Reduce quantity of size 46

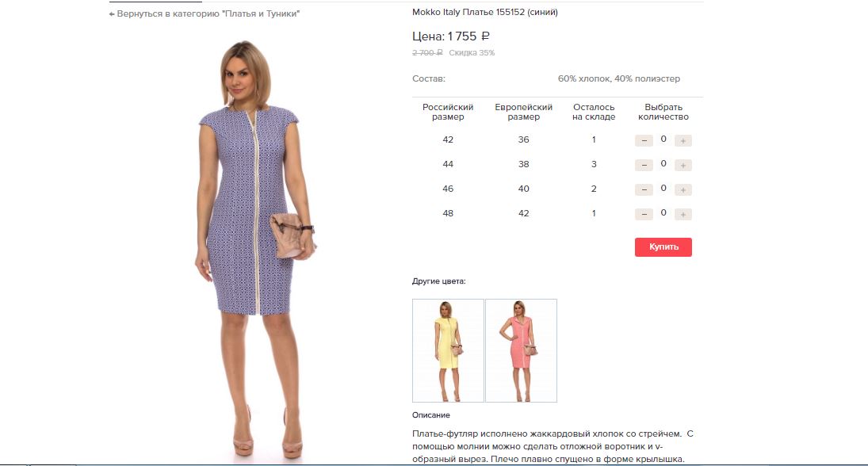tap(644, 190)
